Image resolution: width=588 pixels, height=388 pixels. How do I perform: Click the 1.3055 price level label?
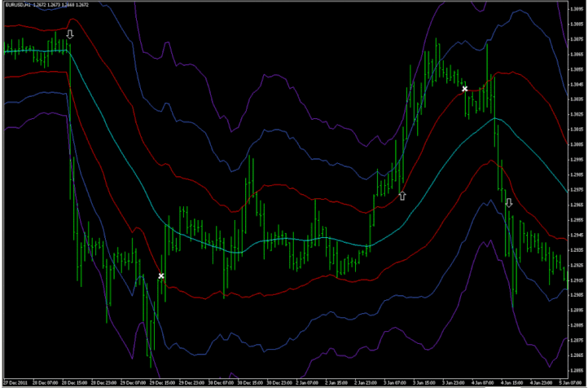577,69
